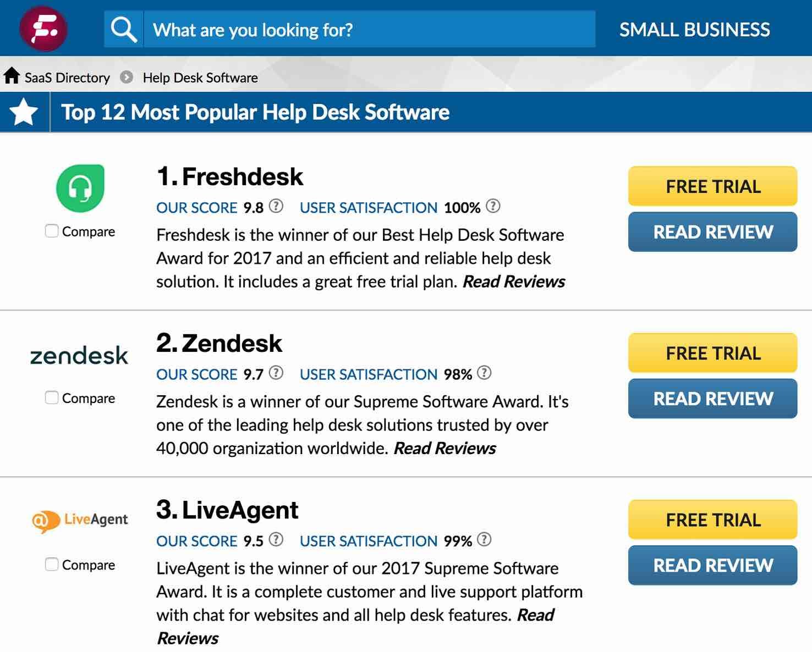Screen dimensions: 812x652
Task: Start the Freshdesk FREE TRIAL
Action: click(x=712, y=186)
